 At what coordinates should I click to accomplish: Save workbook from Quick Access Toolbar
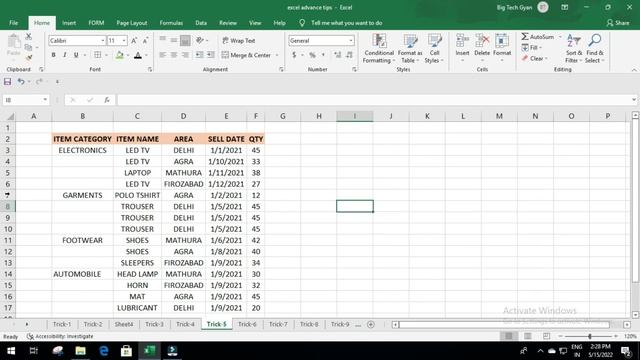(7, 82)
